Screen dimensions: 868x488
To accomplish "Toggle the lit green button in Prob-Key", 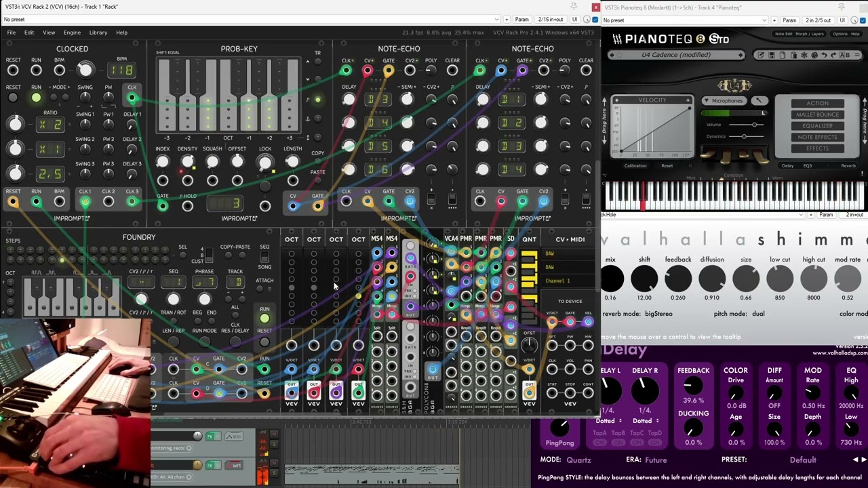I will [x=317, y=100].
